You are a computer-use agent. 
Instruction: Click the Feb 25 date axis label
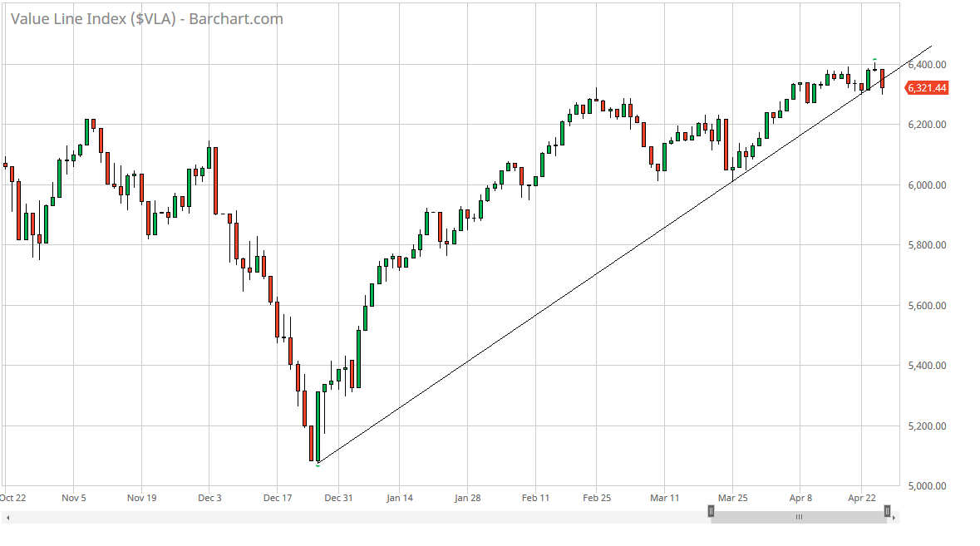point(596,498)
